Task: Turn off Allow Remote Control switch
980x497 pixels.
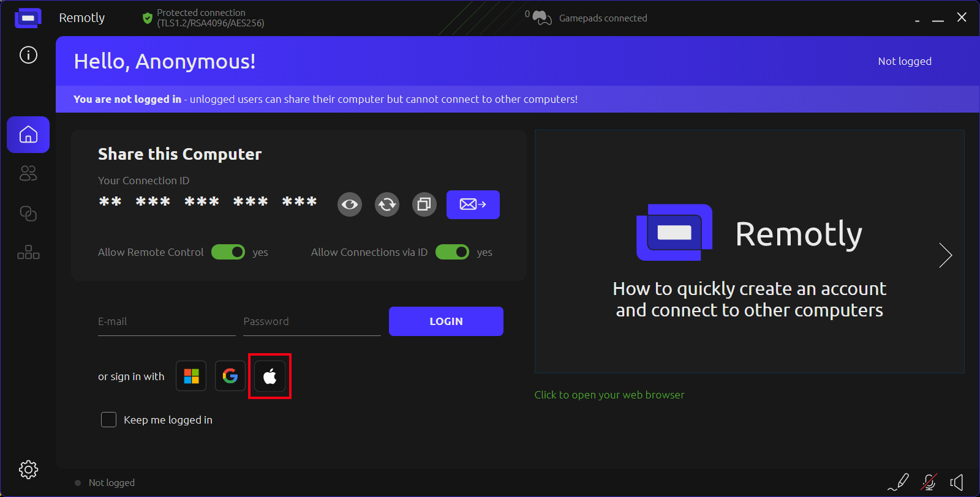Action: [x=228, y=252]
